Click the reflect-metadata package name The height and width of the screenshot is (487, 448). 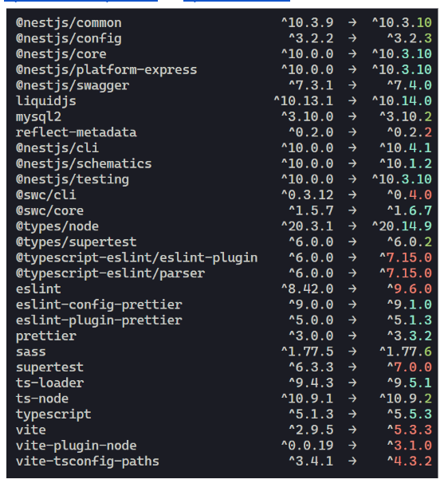pos(76,132)
